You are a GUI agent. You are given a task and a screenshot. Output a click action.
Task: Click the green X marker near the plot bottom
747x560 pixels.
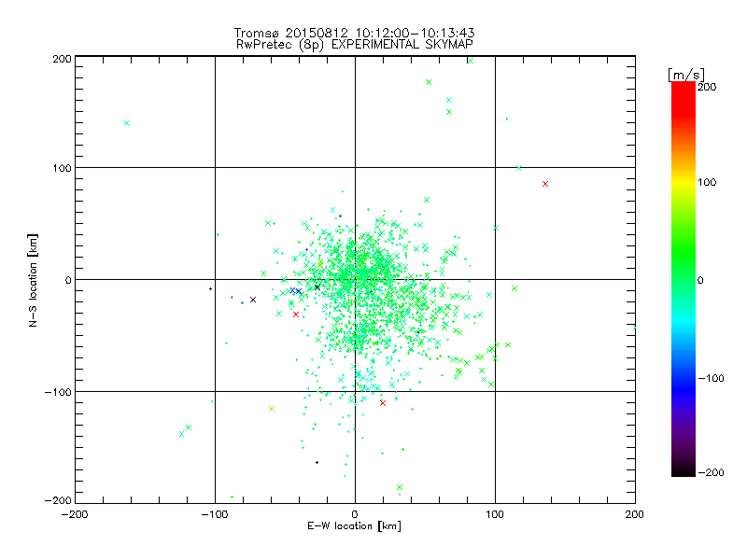(400, 487)
